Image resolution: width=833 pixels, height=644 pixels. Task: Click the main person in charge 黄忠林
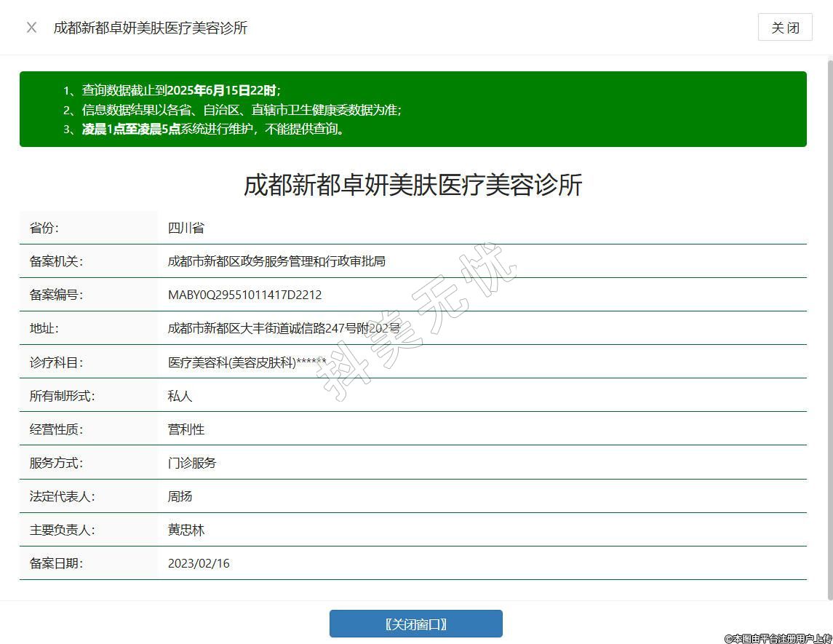186,530
